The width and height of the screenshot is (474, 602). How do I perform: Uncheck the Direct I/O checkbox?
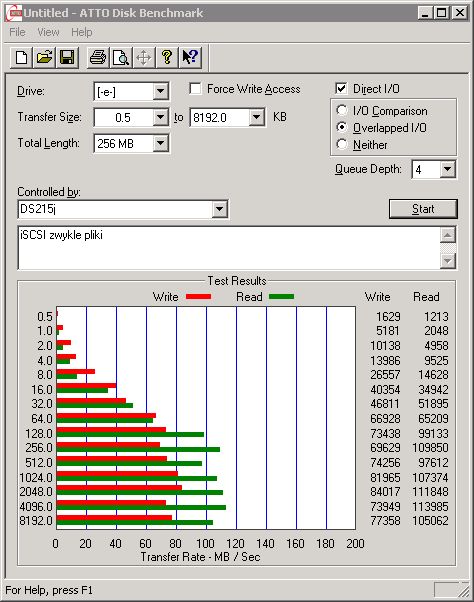(341, 89)
